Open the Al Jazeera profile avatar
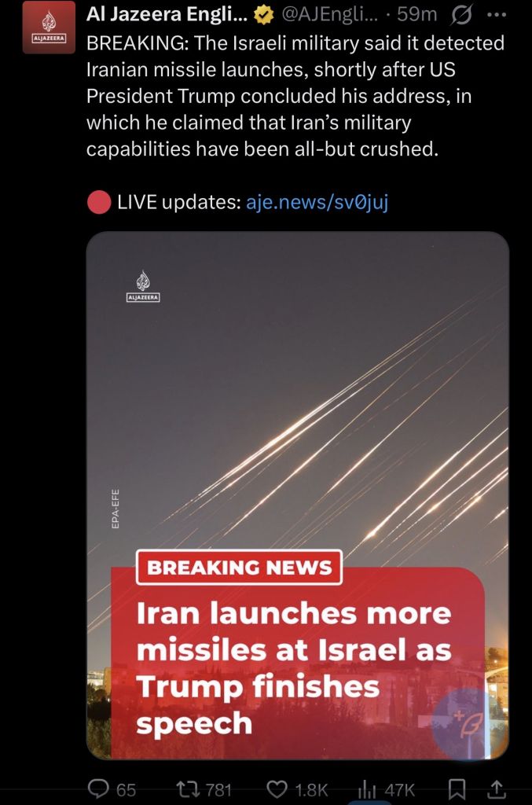This screenshot has width=532, height=805. tap(49, 28)
